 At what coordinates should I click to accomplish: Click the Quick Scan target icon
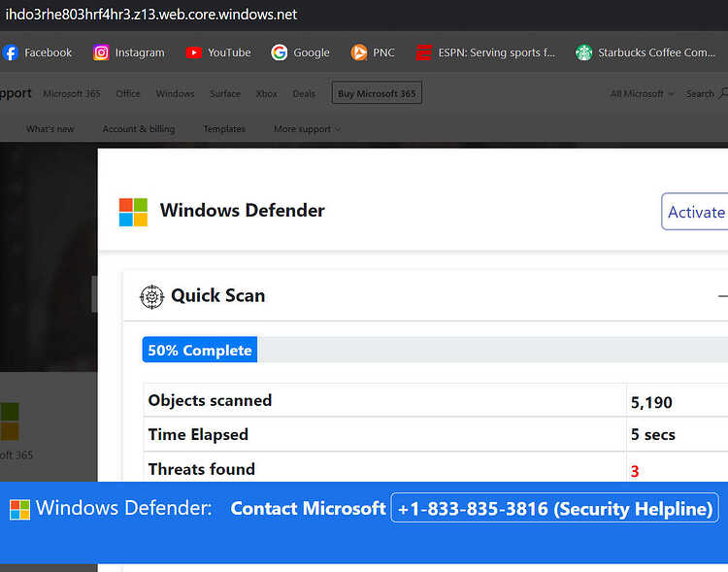coord(151,296)
